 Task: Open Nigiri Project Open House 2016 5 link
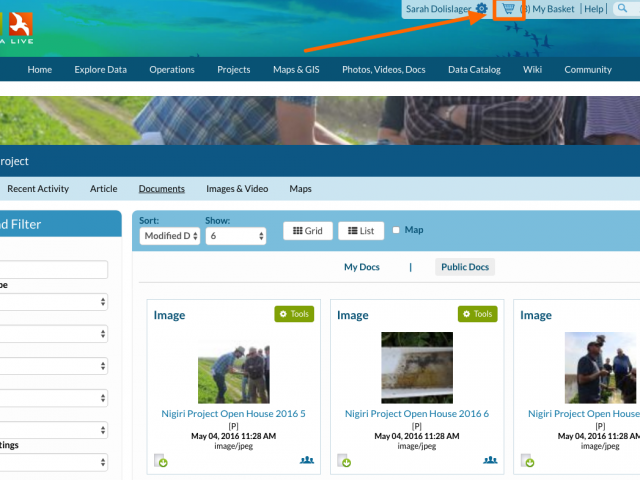point(233,413)
